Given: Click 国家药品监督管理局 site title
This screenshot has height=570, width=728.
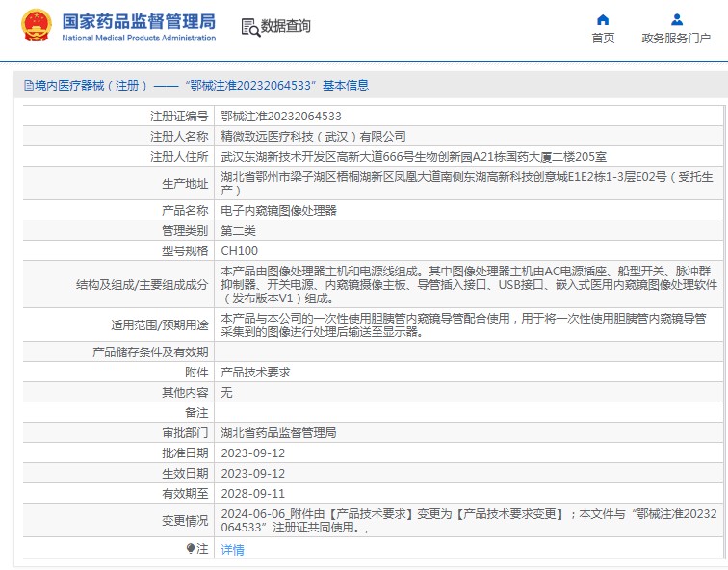Looking at the screenshot, I should 139,21.
